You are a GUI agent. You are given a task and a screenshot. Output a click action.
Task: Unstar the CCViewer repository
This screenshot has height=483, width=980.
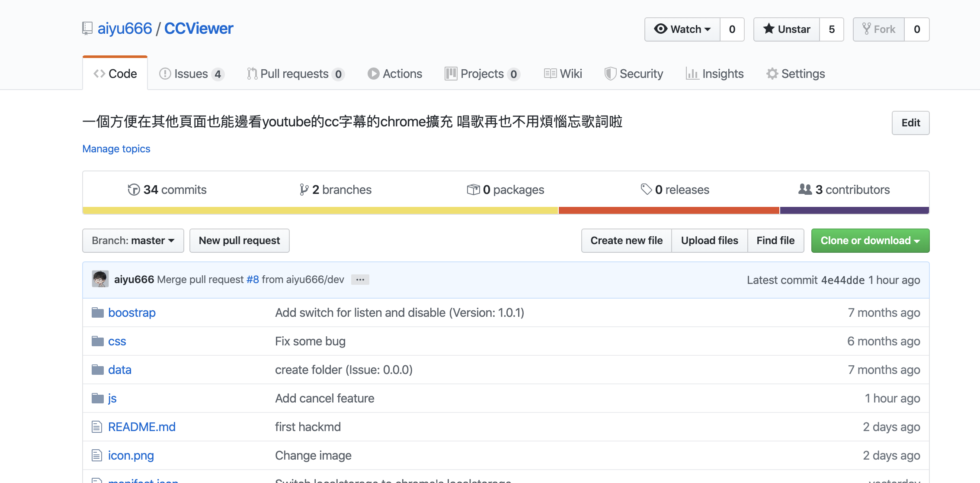pyautogui.click(x=787, y=29)
